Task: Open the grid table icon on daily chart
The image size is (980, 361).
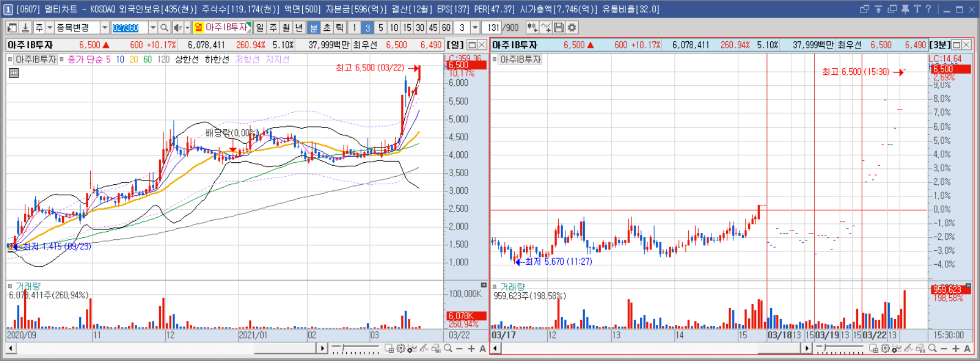Action: coord(14,73)
